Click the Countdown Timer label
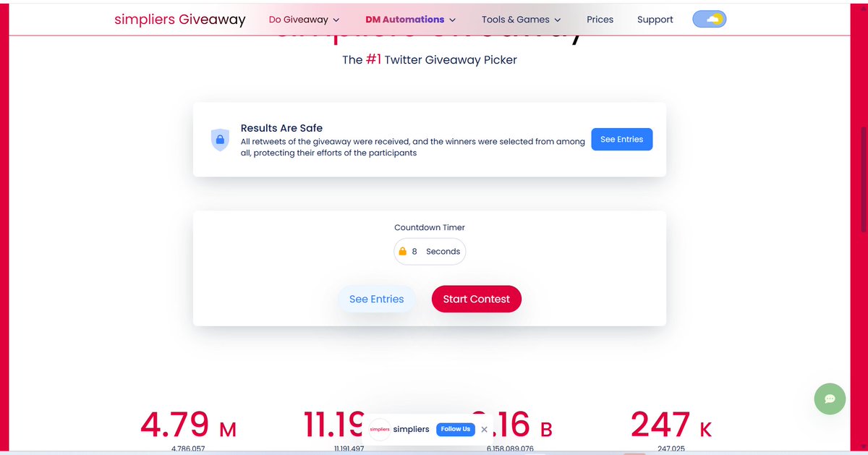Image resolution: width=868 pixels, height=455 pixels. (430, 227)
